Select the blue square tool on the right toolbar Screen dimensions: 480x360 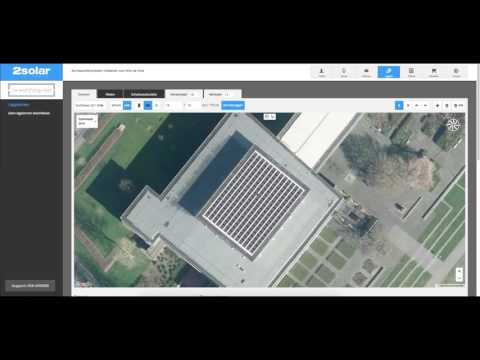click(x=399, y=106)
